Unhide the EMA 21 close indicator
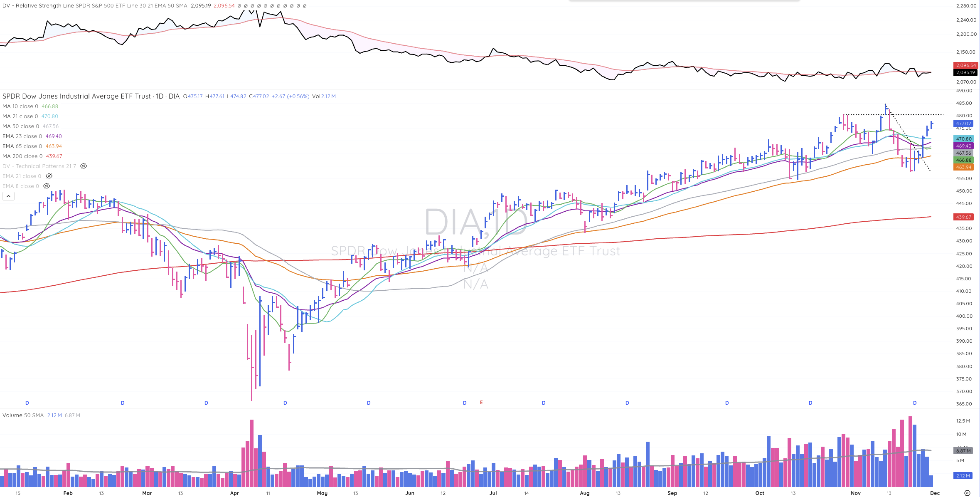 click(x=49, y=176)
